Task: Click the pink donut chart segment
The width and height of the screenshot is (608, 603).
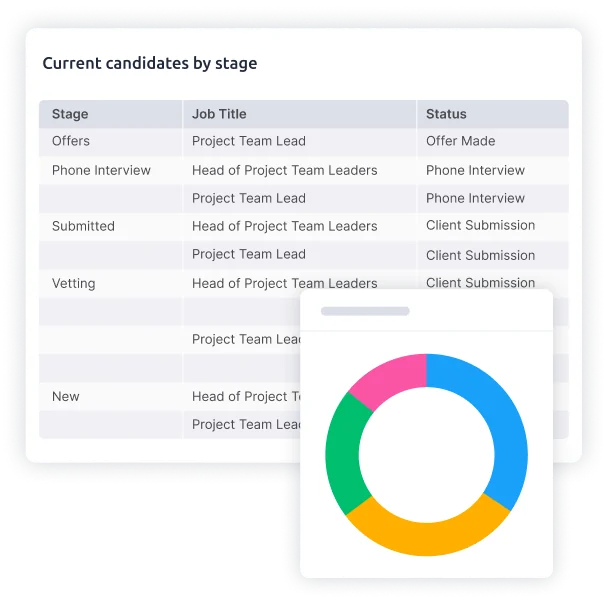Action: (392, 378)
